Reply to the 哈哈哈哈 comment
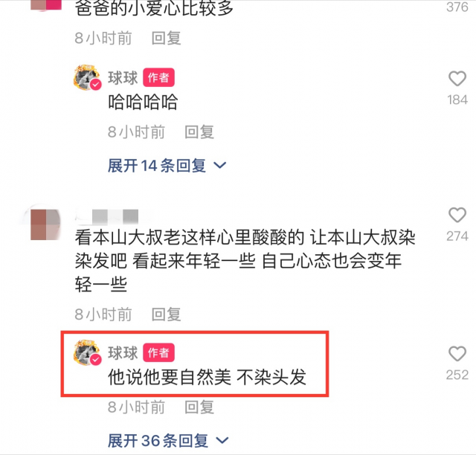The height and width of the screenshot is (455, 476). pos(199,132)
